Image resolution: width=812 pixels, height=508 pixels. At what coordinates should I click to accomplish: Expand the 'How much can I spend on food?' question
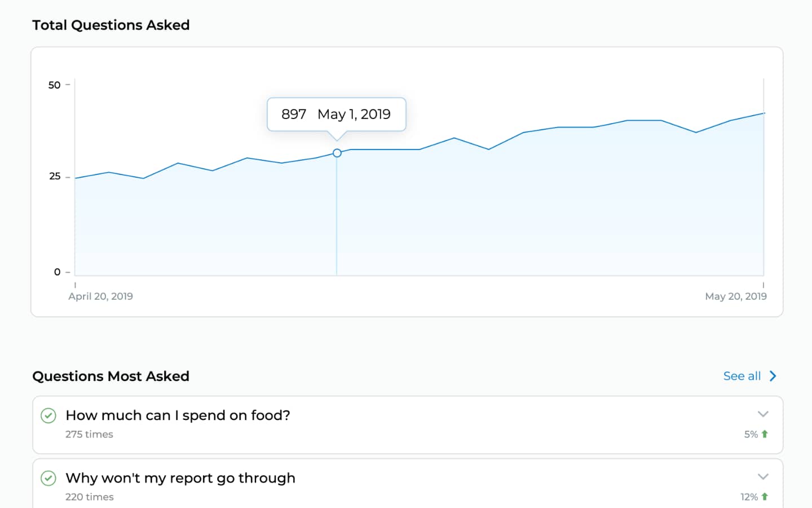tap(763, 414)
